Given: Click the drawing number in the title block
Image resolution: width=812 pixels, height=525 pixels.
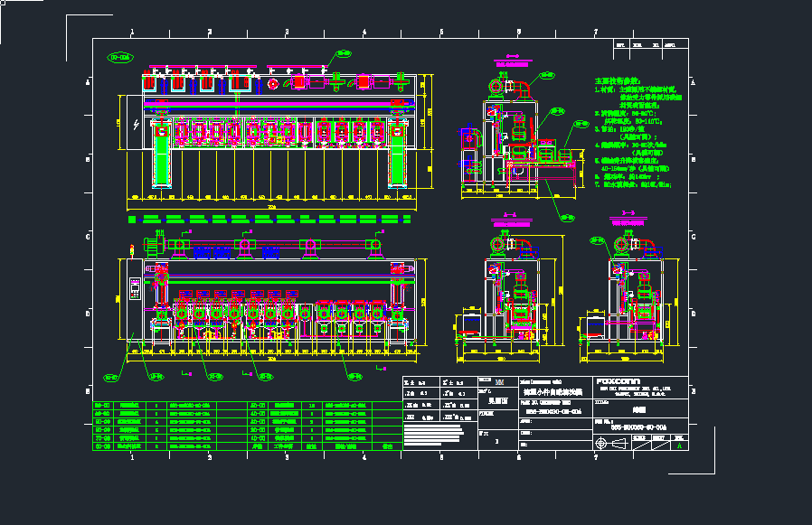Looking at the screenshot, I should coord(640,426).
